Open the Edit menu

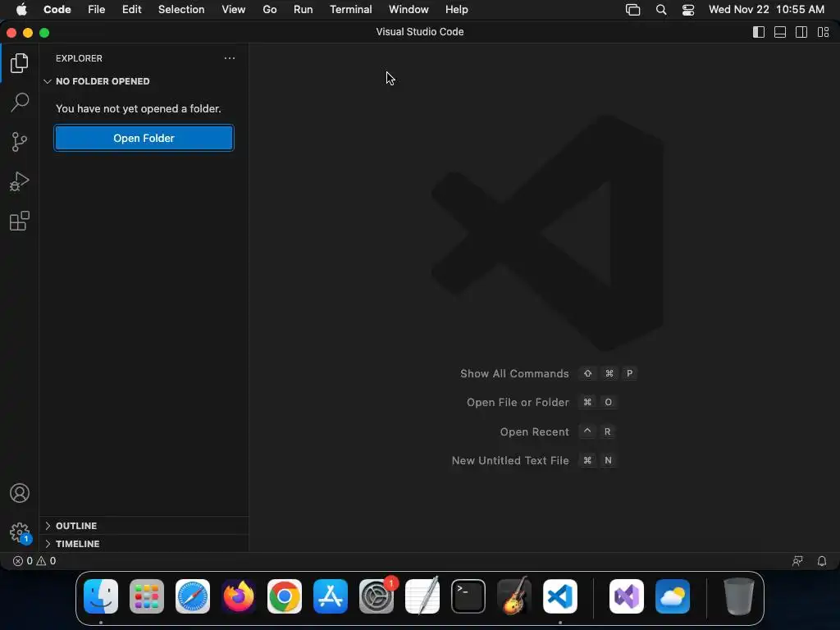tap(132, 10)
